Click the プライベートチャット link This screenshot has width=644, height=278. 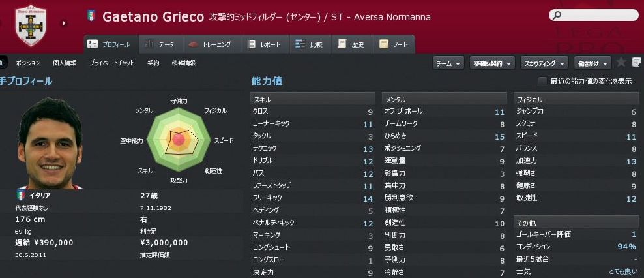click(x=112, y=63)
